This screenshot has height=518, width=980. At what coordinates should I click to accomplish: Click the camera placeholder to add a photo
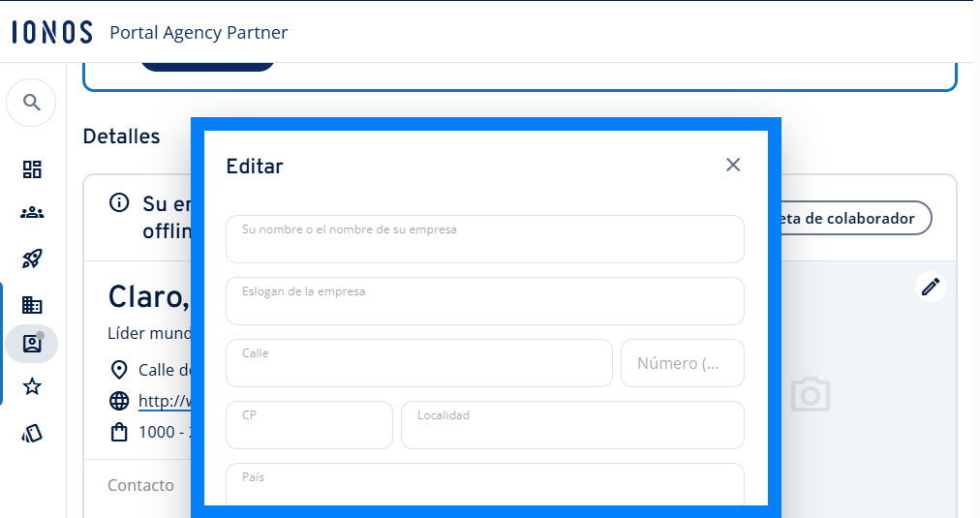(811, 395)
